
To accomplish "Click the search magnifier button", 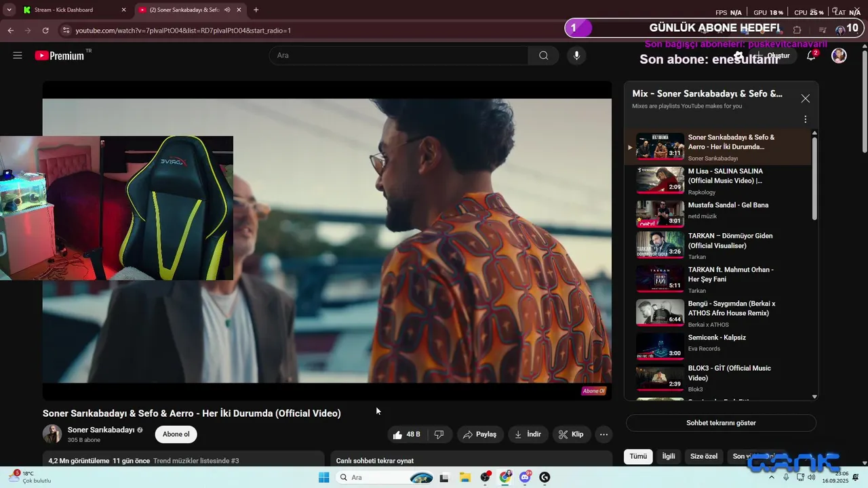I will [543, 56].
